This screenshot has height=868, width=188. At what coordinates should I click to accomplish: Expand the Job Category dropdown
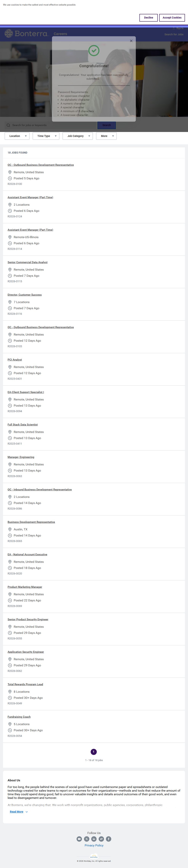coord(78,136)
